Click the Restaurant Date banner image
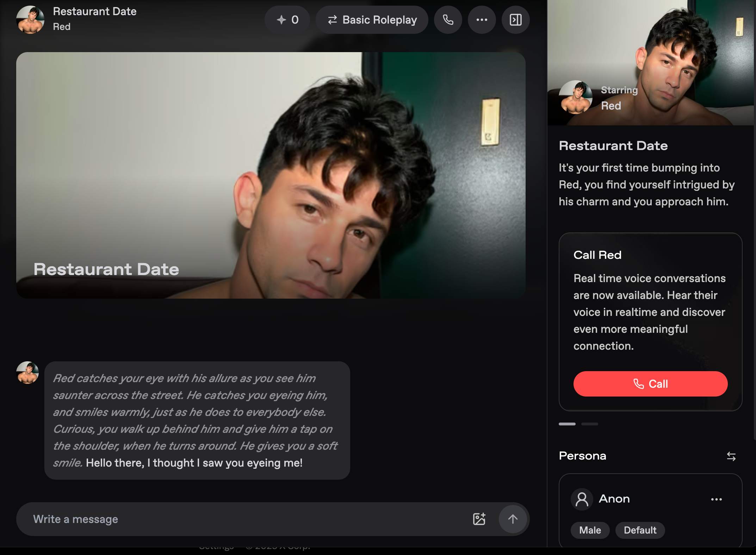 (x=271, y=175)
